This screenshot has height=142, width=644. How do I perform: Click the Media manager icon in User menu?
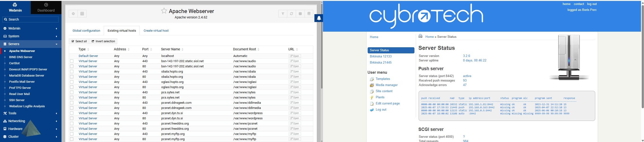[x=372, y=85]
